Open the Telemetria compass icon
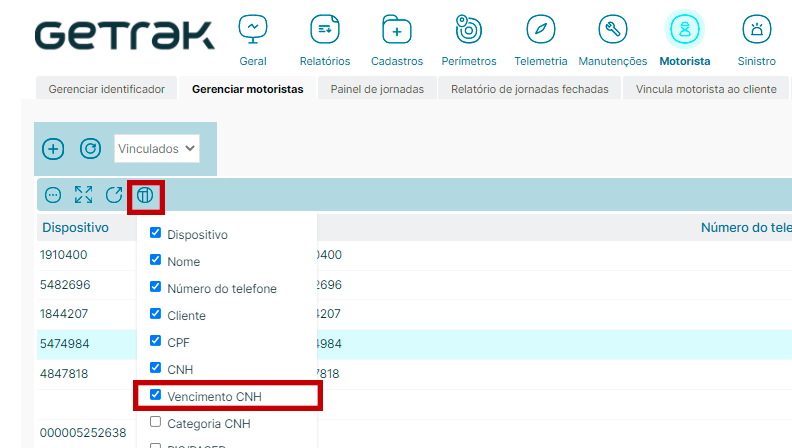 540,29
